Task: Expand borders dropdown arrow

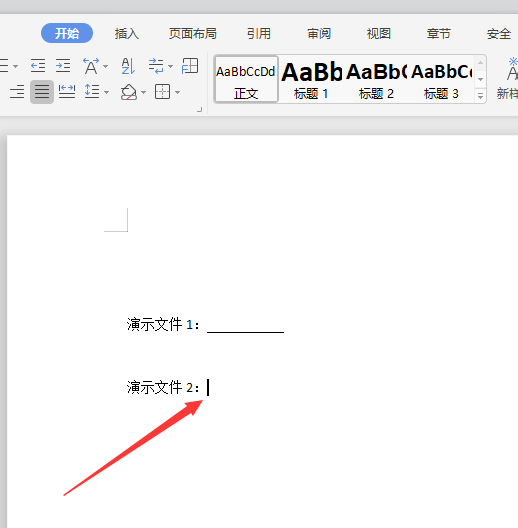Action: click(177, 92)
